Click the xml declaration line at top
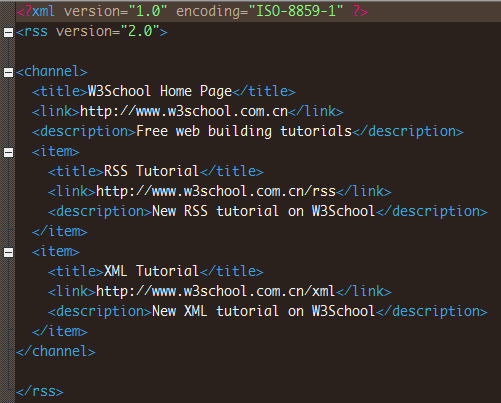501x403 pixels. click(258, 12)
